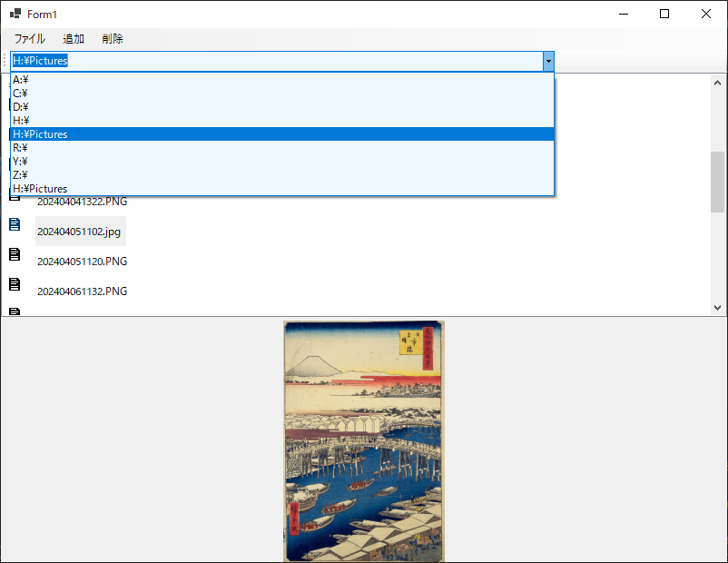Screen dimensions: 728x563
Task: Click the file list scrollbar down arrow
Action: (x=717, y=308)
